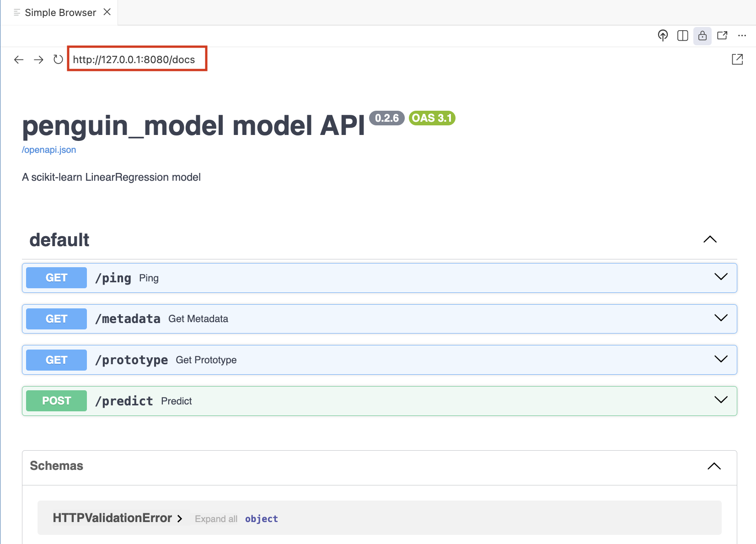Expand the POST /predict endpoint
The height and width of the screenshot is (544, 756).
click(721, 400)
